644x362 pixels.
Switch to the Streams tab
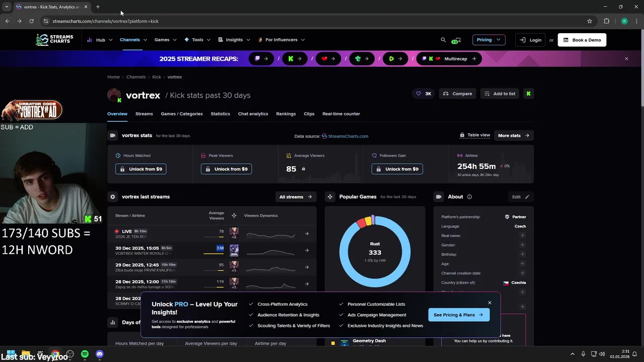[144, 114]
